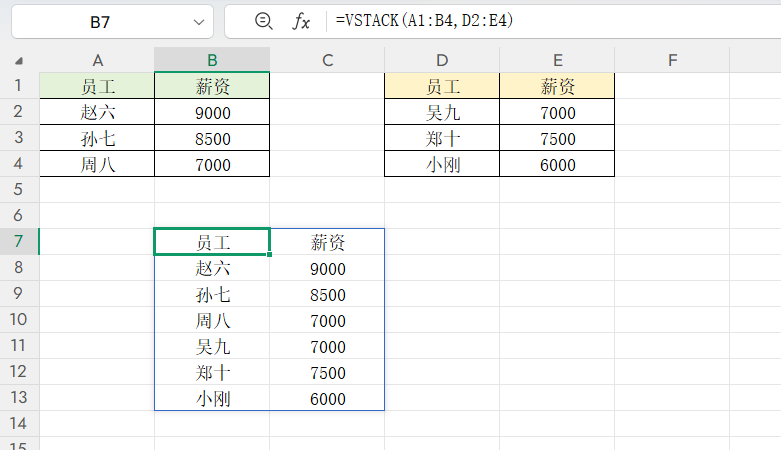Click cell C11 containing 7000

pyautogui.click(x=327, y=345)
